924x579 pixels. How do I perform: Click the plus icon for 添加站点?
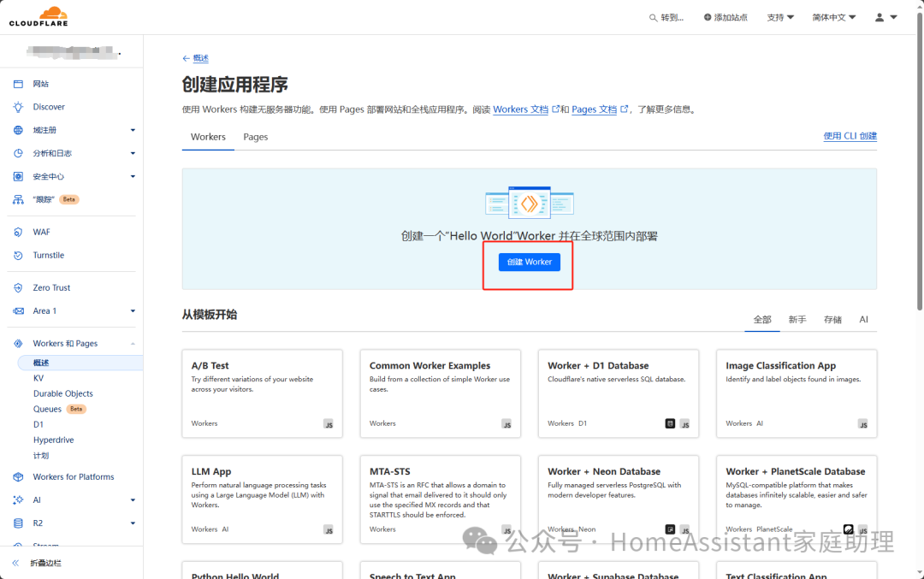coord(708,17)
